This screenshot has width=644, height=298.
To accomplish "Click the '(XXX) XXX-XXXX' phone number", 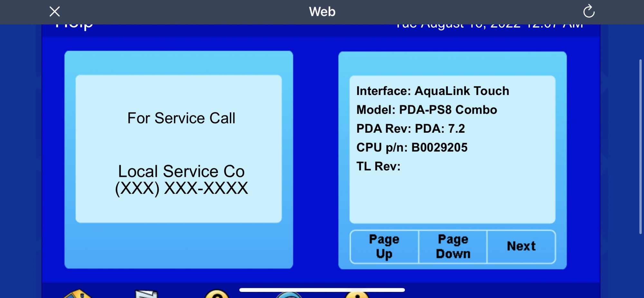I will (x=182, y=188).
